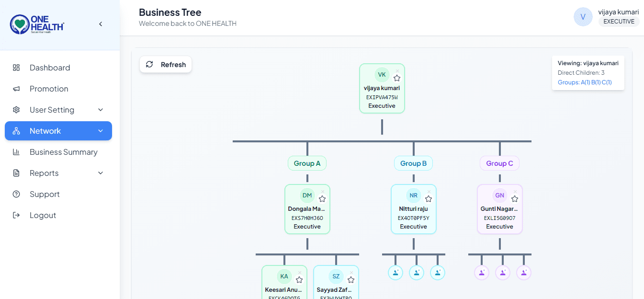Image resolution: width=644 pixels, height=299 pixels.
Task: Click the ID EXIPVA475W on root card
Action: tap(382, 97)
